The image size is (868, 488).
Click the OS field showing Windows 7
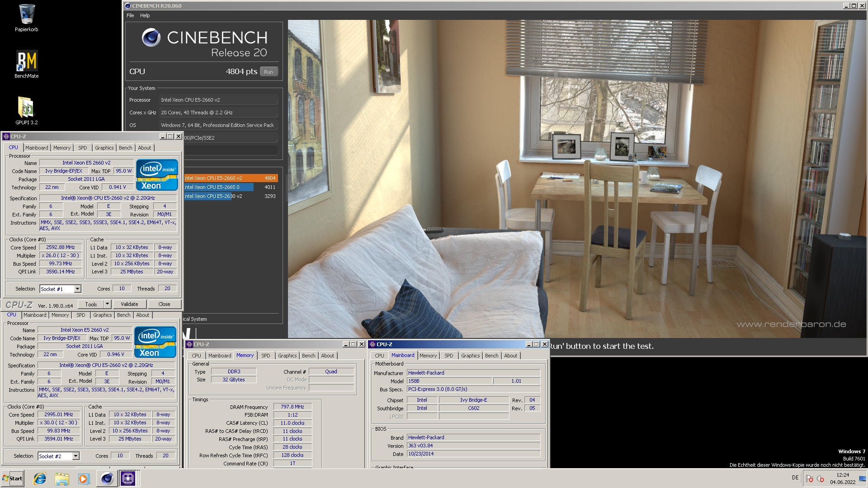[219, 125]
